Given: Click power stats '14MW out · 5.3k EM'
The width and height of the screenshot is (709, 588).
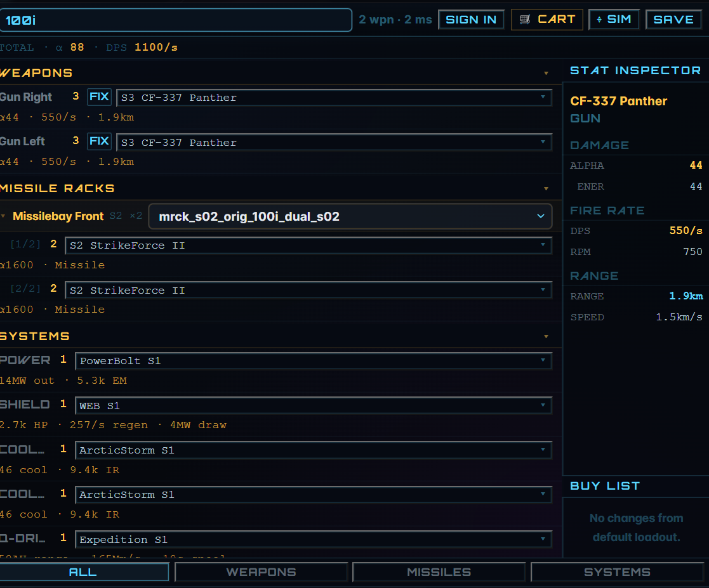Looking at the screenshot, I should click(63, 381).
